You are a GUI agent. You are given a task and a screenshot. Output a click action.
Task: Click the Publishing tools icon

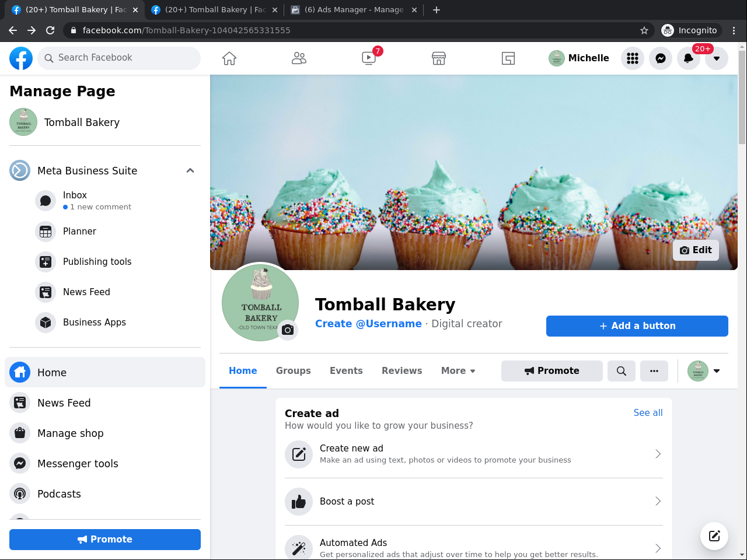(46, 262)
